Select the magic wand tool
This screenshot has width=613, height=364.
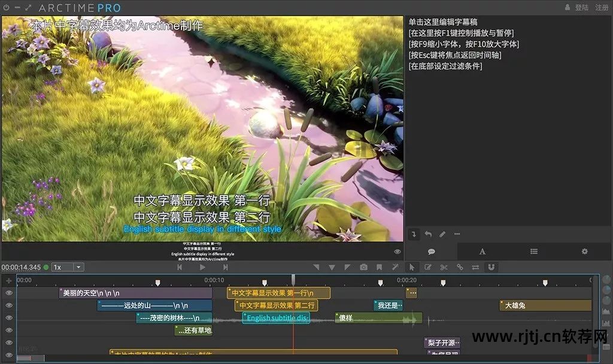[395, 268]
